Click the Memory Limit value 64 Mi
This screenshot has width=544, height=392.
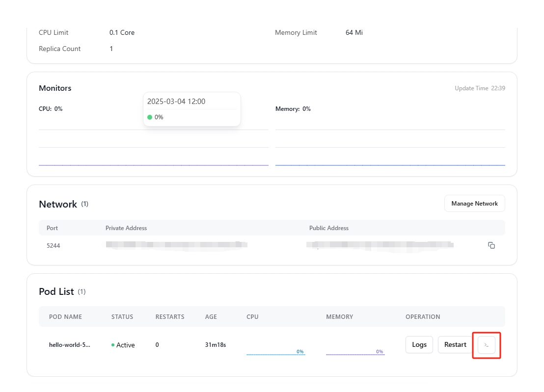[x=354, y=32]
